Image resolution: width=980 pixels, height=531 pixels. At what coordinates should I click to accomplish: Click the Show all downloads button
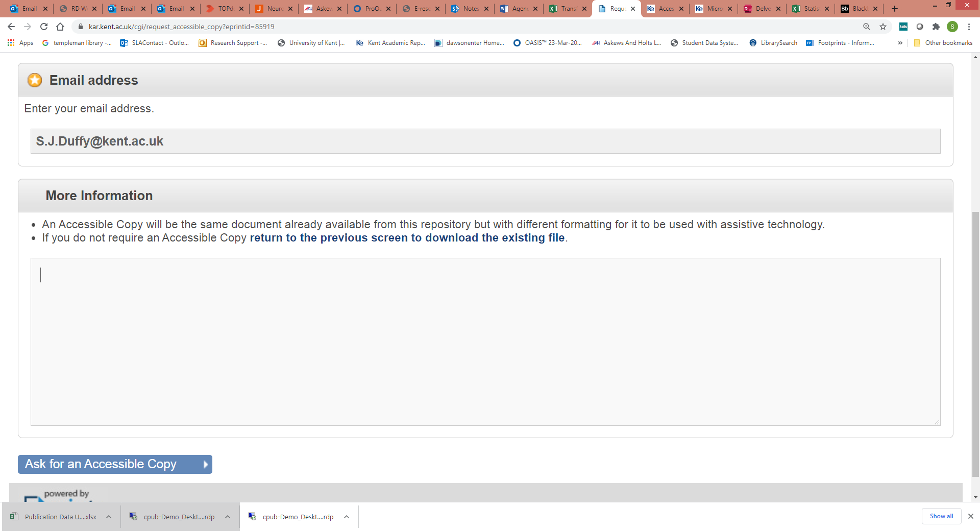pyautogui.click(x=941, y=516)
